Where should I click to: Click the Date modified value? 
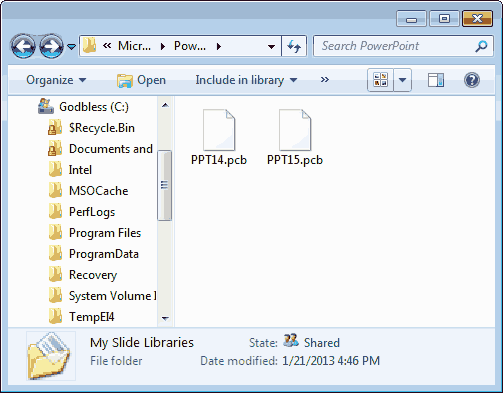tap(331, 361)
